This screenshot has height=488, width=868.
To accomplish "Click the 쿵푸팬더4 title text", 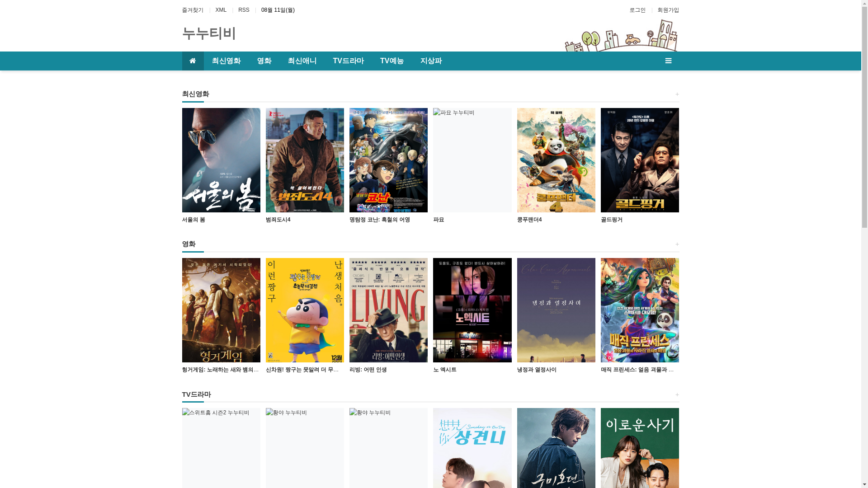I will coord(529,220).
